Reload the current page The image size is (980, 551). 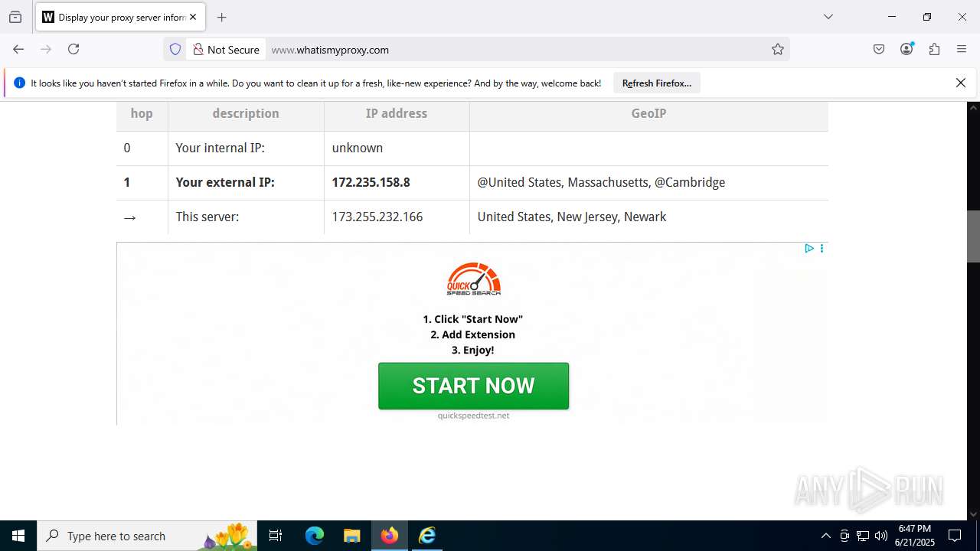[x=73, y=49]
